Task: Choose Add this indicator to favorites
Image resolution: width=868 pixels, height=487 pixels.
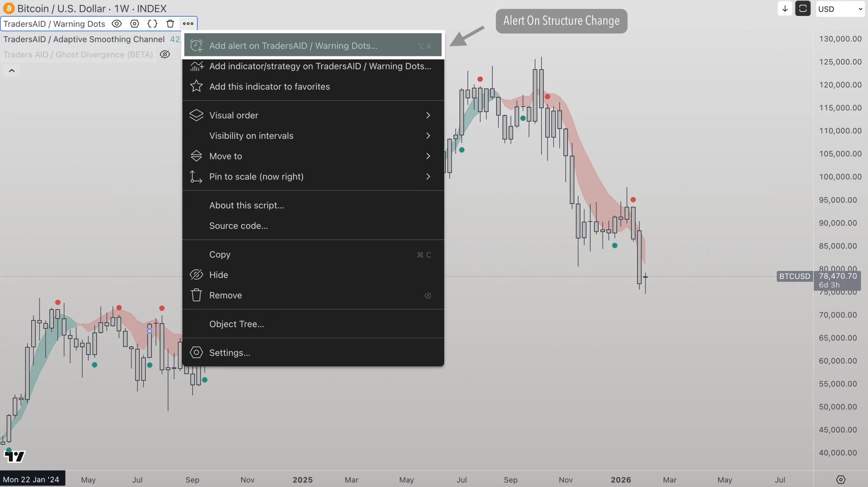Action: (x=270, y=87)
